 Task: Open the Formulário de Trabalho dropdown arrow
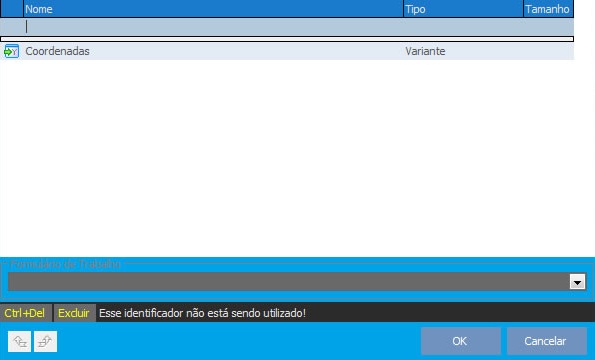577,282
